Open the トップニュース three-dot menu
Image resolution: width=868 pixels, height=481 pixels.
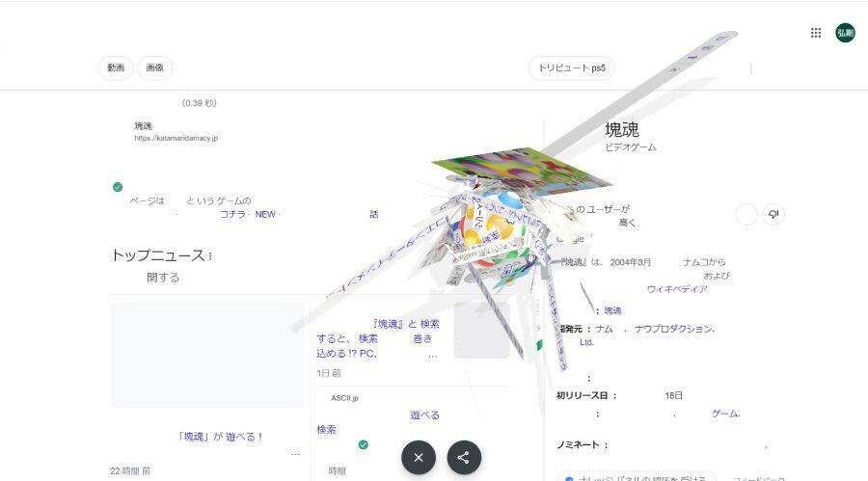[x=210, y=255]
